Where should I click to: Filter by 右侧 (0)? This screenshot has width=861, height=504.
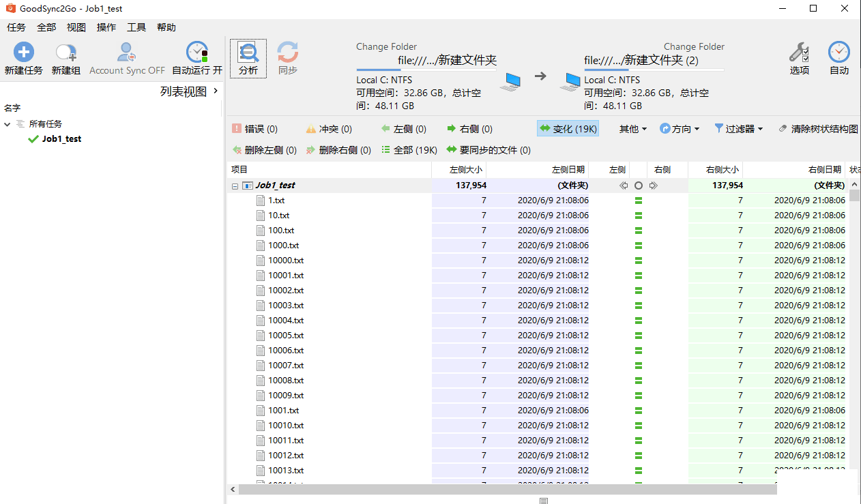pos(469,129)
